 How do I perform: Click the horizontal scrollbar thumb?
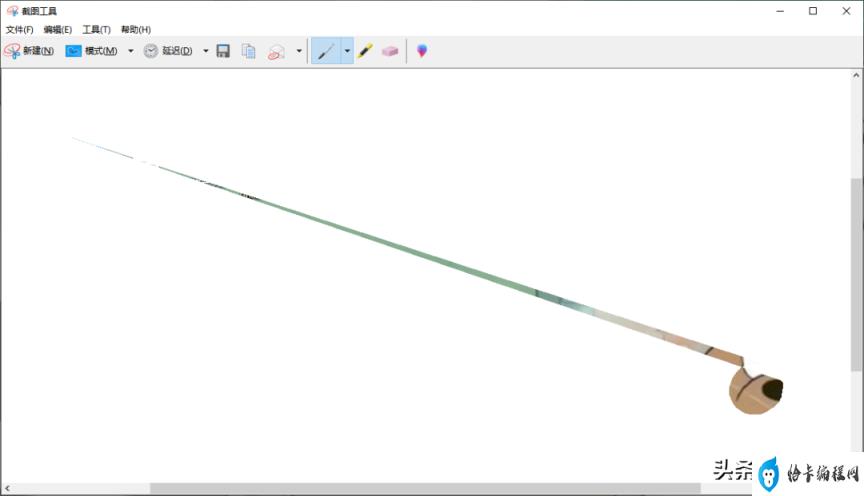click(425, 488)
